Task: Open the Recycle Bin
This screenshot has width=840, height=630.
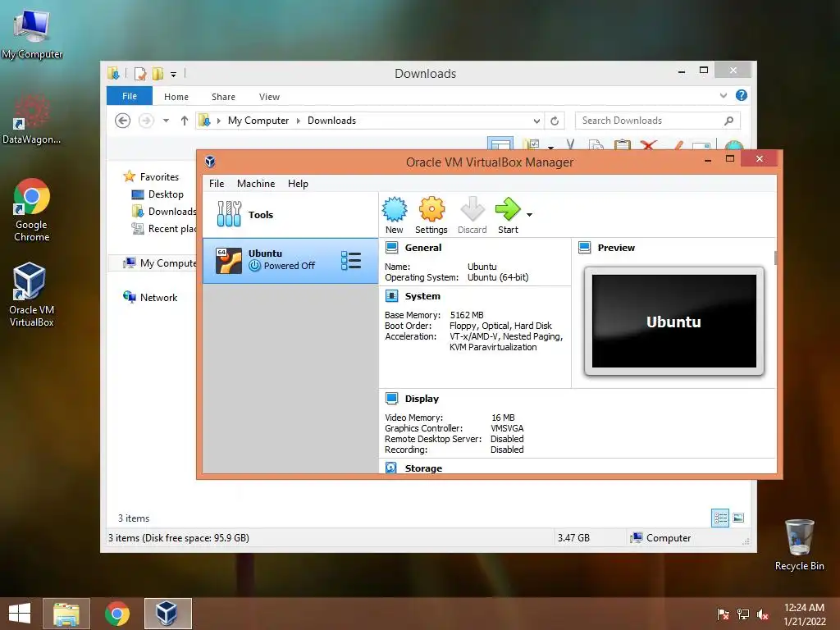Action: tap(799, 545)
